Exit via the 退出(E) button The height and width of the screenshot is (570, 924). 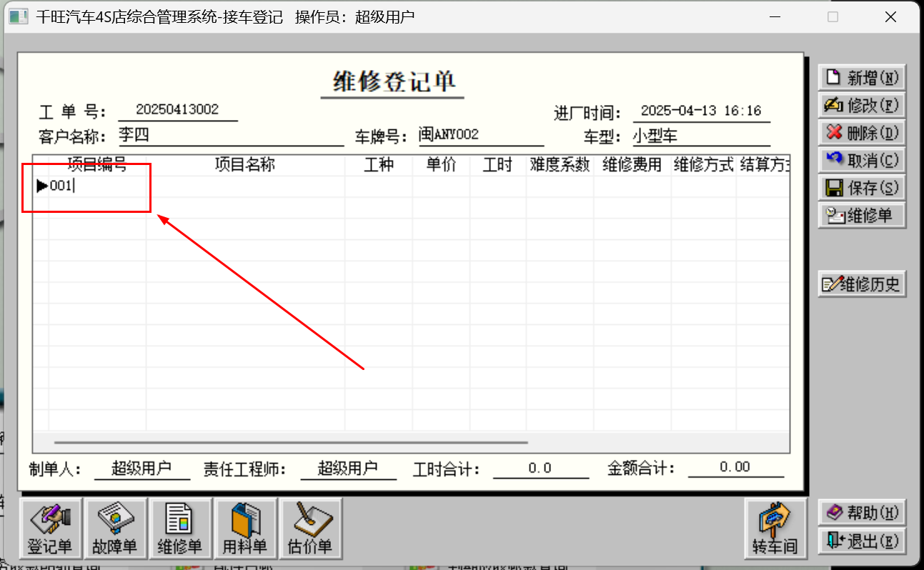[x=862, y=540]
